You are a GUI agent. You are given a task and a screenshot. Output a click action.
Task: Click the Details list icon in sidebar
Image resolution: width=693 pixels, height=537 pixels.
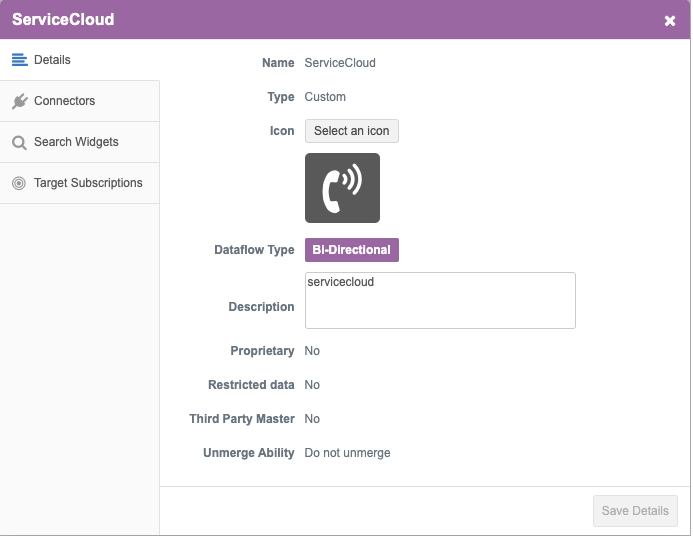pyautogui.click(x=19, y=60)
